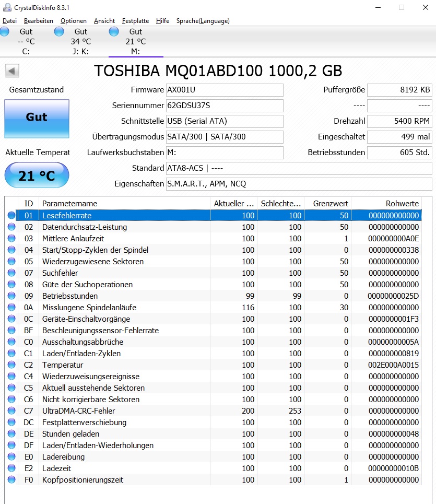
Task: Open the Hilfe menu
Action: [x=162, y=21]
